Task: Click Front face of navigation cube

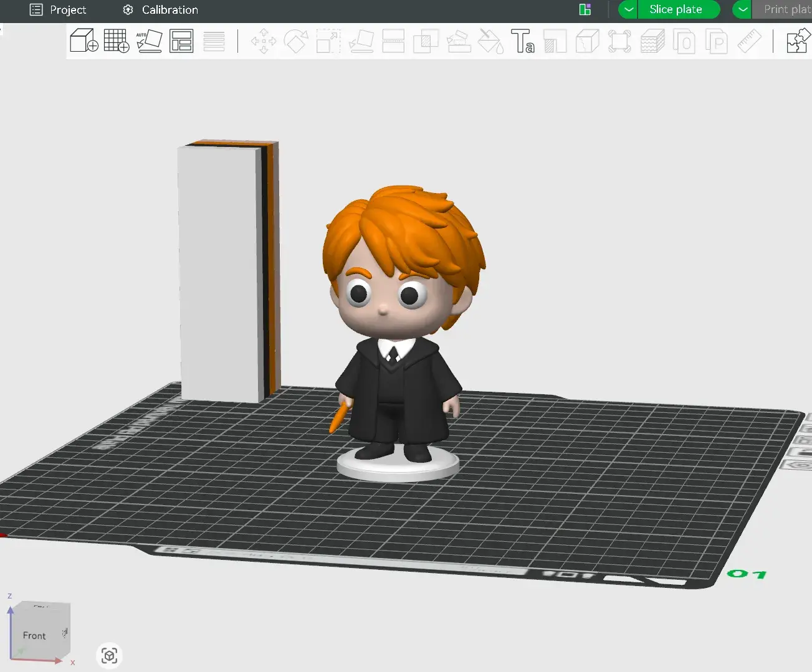Action: tap(34, 635)
